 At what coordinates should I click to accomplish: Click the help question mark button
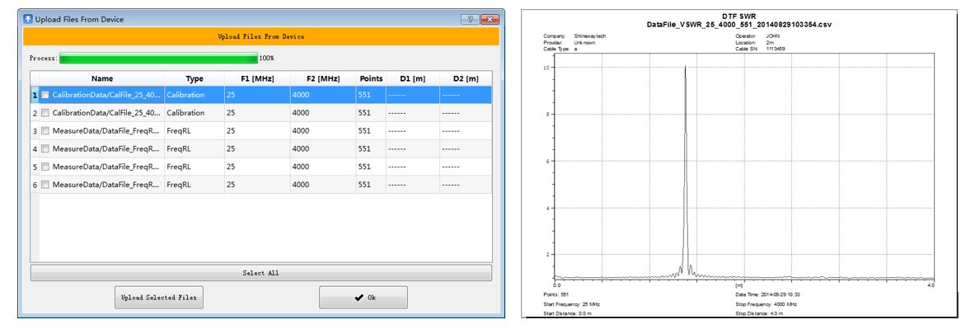click(x=470, y=20)
